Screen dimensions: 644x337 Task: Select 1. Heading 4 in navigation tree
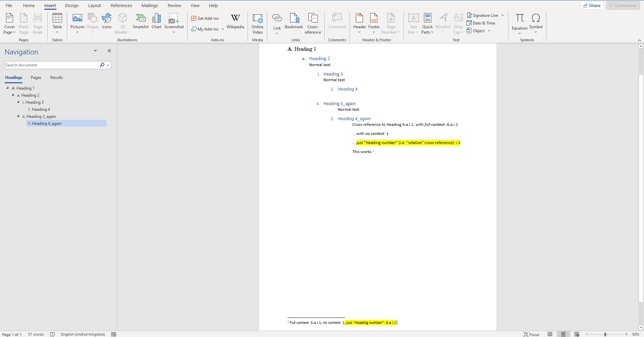[39, 109]
